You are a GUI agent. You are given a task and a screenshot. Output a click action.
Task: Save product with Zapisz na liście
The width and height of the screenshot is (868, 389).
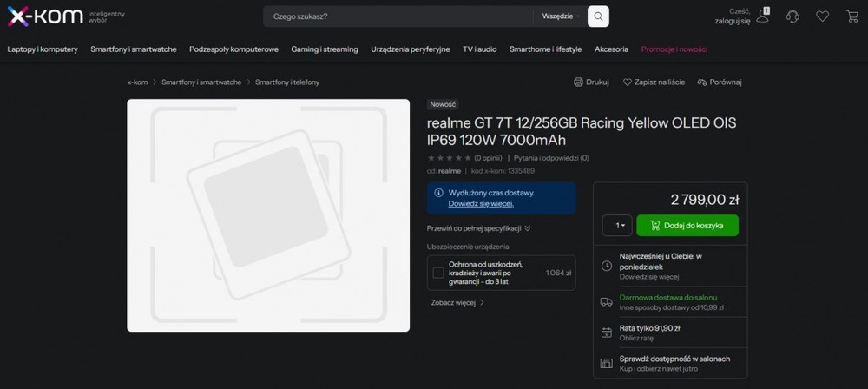[654, 82]
